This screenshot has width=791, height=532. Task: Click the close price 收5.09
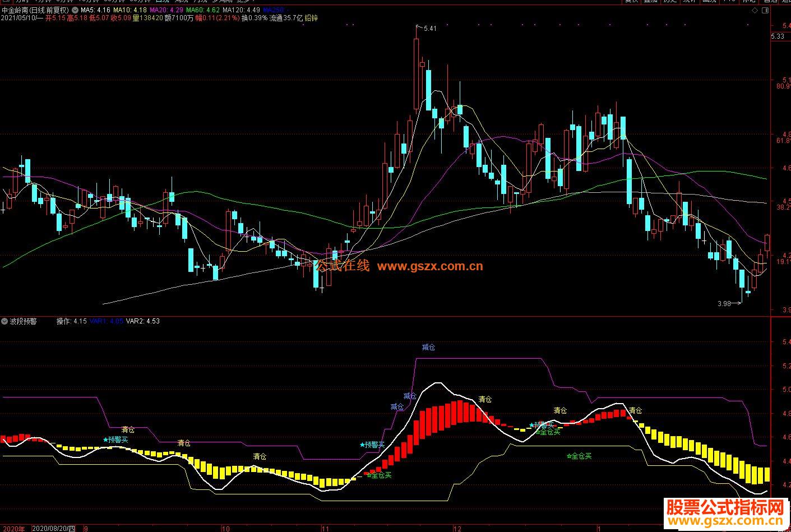coord(121,18)
